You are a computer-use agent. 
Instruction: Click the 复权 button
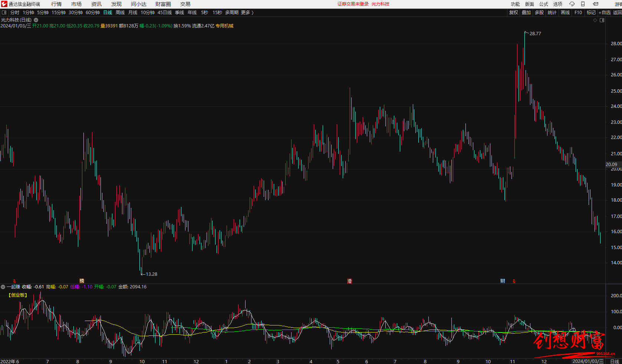click(x=514, y=13)
